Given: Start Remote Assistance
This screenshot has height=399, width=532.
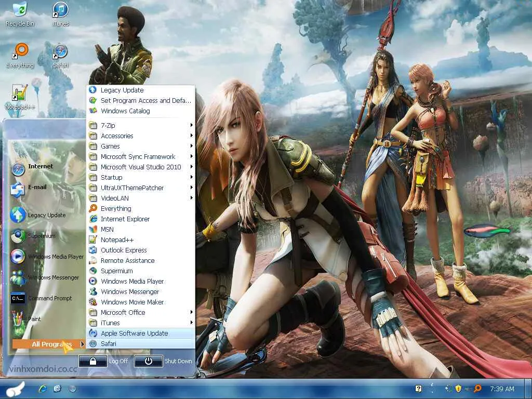Looking at the screenshot, I should (x=141, y=261).
